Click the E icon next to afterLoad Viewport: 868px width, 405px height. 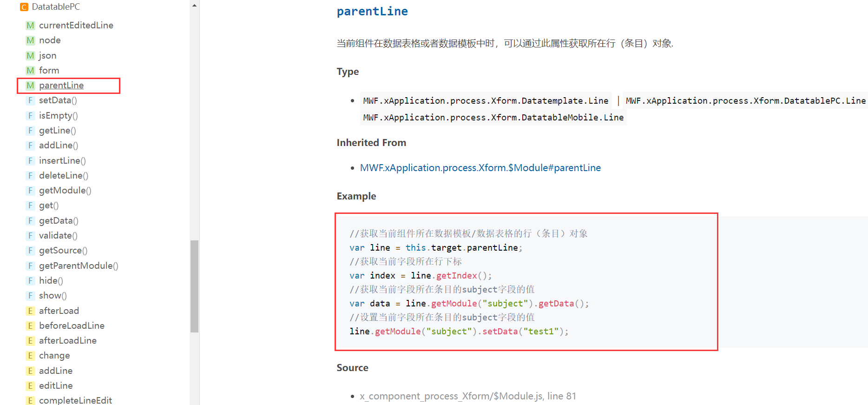click(30, 311)
